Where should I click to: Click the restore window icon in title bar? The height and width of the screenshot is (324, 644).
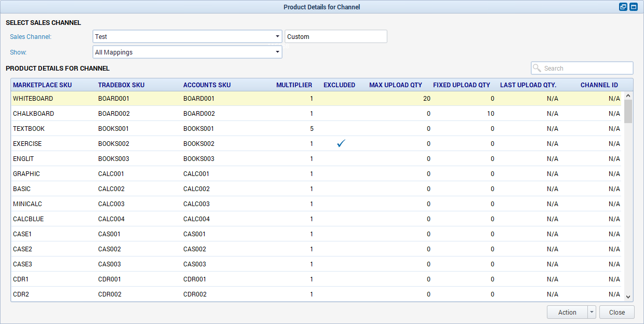(623, 7)
